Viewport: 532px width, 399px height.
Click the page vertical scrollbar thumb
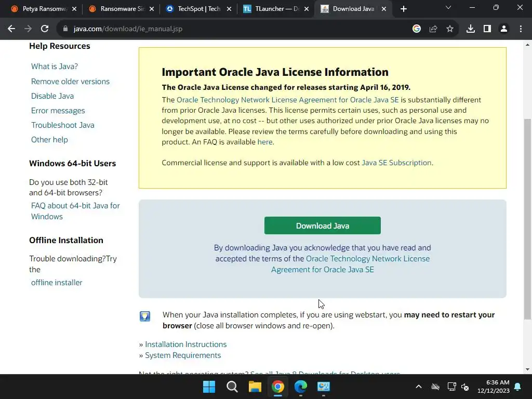coord(527,219)
